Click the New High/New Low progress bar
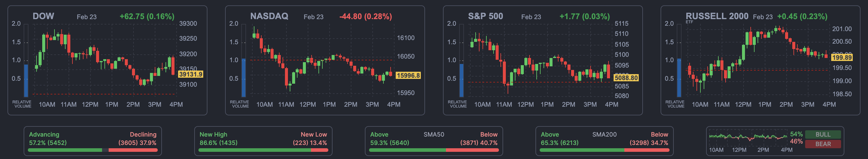868x159 pixels. [x=263, y=150]
